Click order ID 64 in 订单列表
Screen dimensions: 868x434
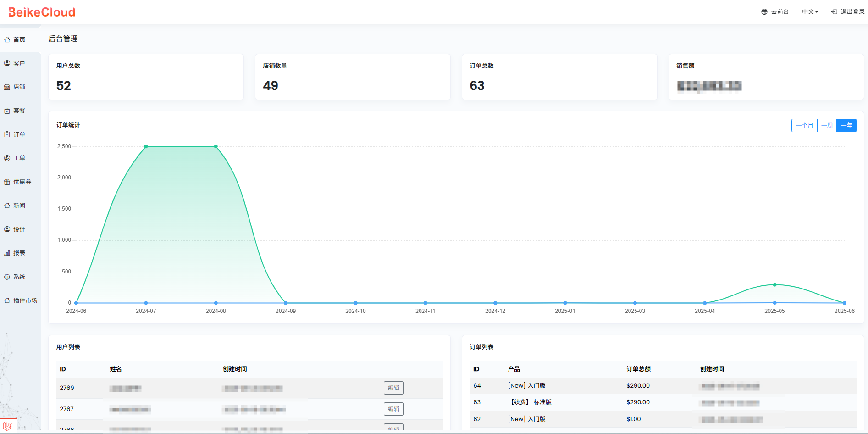coord(477,386)
